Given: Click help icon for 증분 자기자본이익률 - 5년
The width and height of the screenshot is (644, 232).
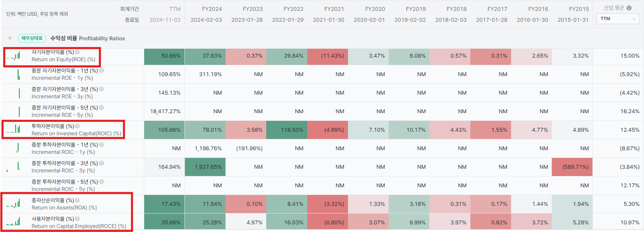Looking at the screenshot, I should pyautogui.click(x=101, y=108).
